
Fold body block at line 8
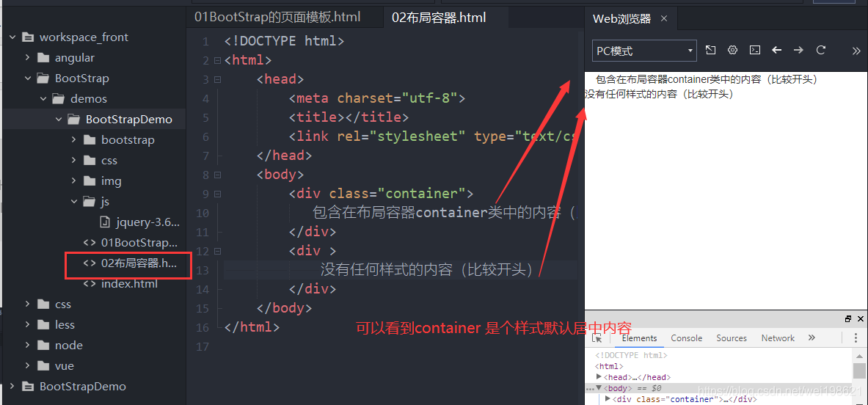[x=218, y=175]
